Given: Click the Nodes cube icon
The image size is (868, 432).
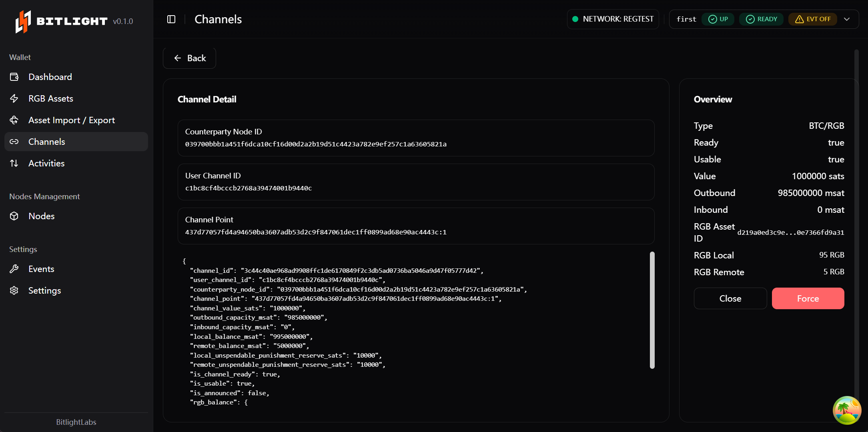Looking at the screenshot, I should [x=14, y=216].
